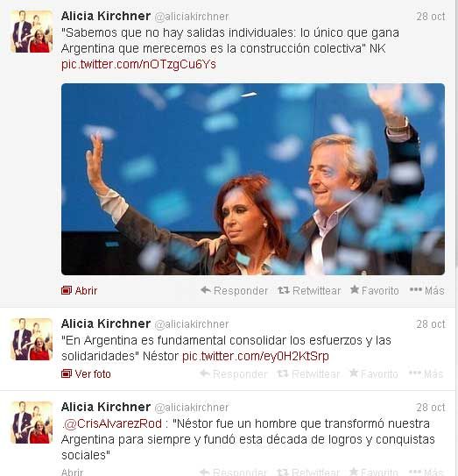Image resolution: width=458 pixels, height=476 pixels.
Task: Reply to the first tweet via Responder
Action: 234,290
